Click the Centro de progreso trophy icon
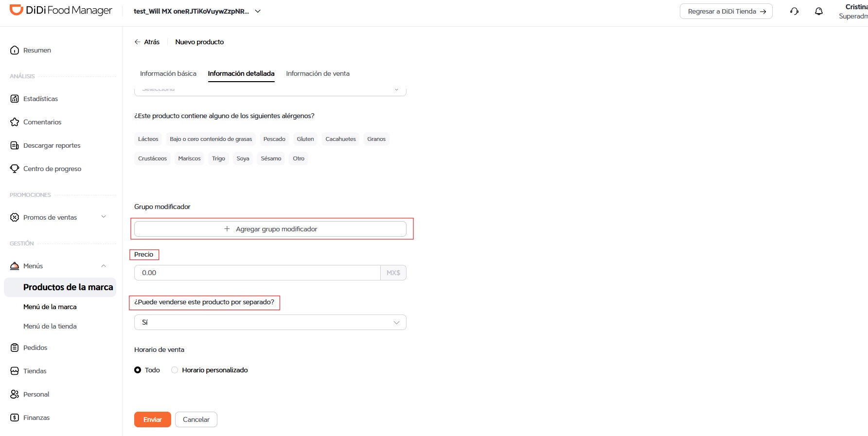The image size is (868, 436). [x=15, y=169]
